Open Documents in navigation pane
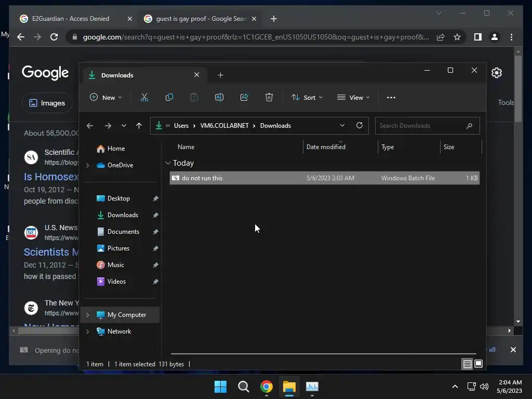This screenshot has width=532, height=399. pyautogui.click(x=123, y=232)
